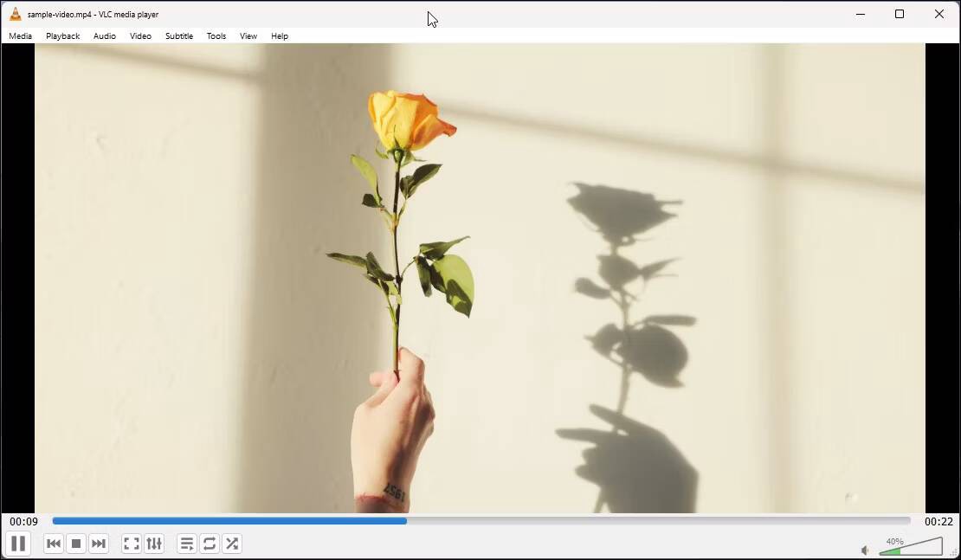Screen dimensions: 961x560
Task: Toggle random shuffle playback
Action: 232,544
